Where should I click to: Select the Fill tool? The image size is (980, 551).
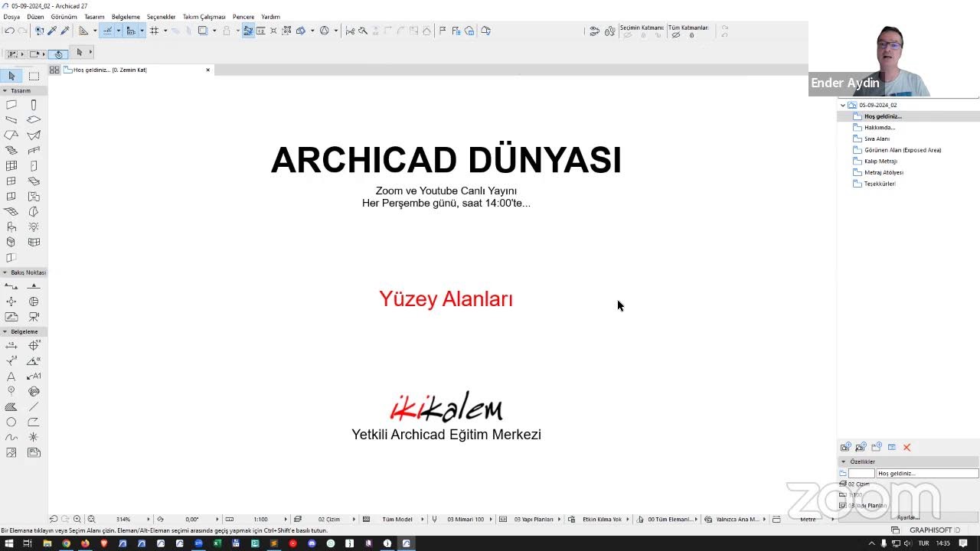coord(11,407)
